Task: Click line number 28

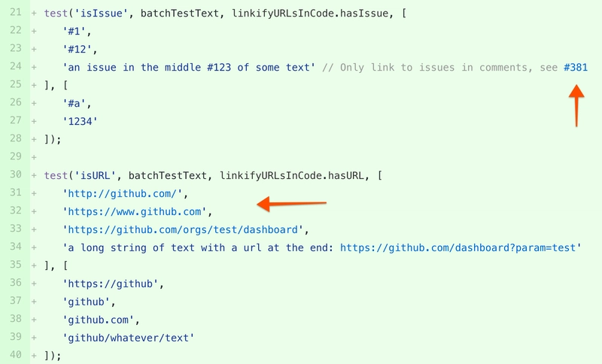Action: 15,139
